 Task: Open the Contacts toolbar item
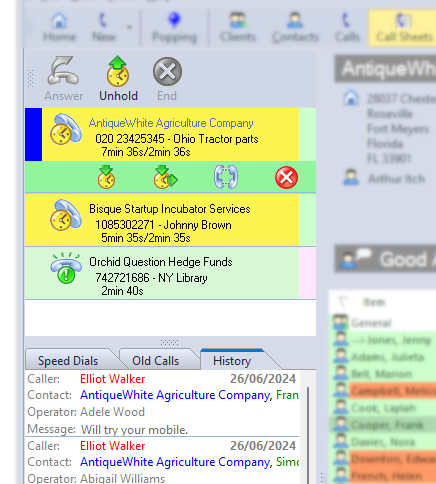[x=295, y=28]
